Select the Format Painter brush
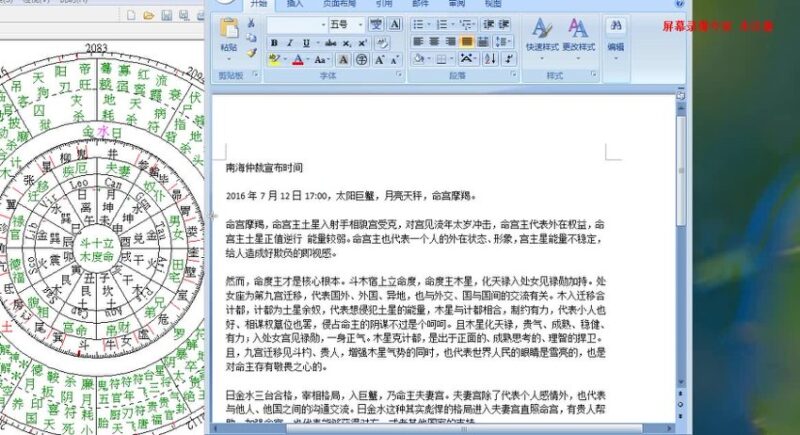This screenshot has width=800, height=435. point(251,53)
